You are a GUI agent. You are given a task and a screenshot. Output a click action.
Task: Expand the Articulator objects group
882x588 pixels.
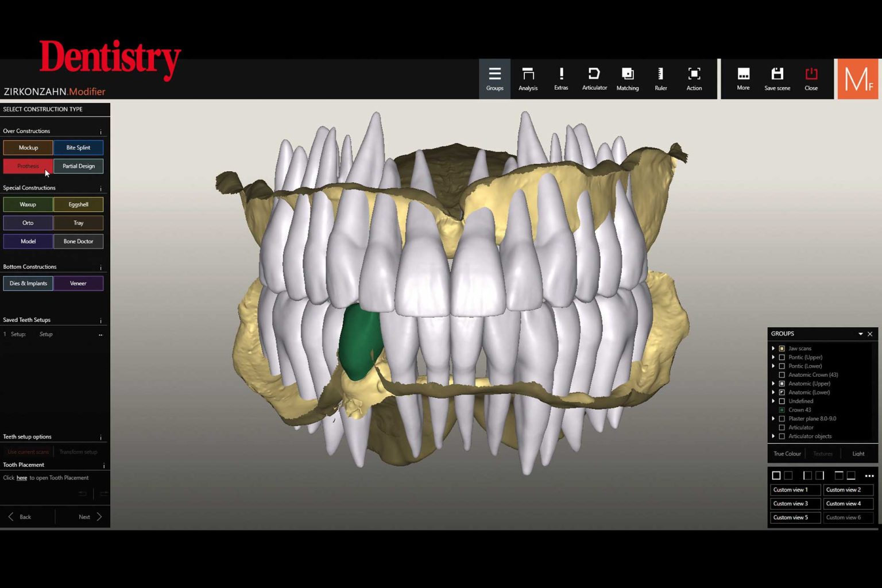point(773,436)
